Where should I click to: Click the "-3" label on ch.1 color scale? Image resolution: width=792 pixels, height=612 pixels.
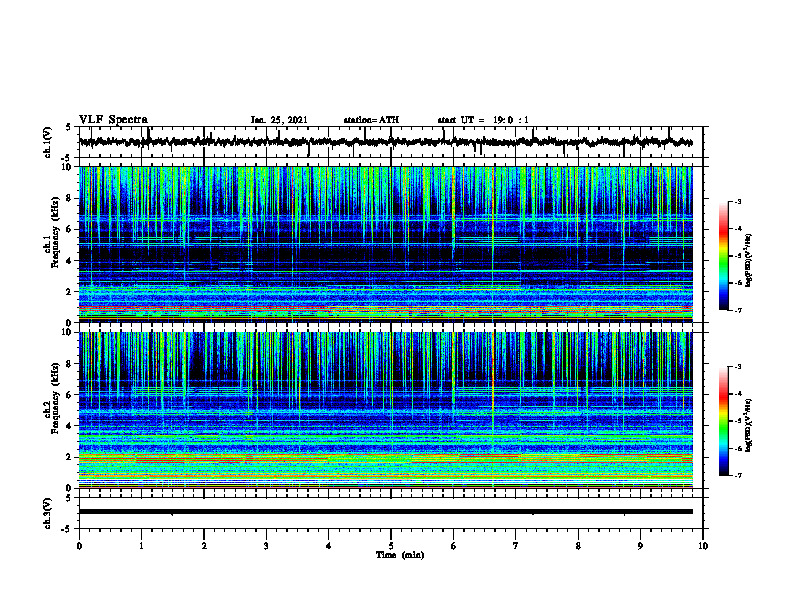pos(738,201)
